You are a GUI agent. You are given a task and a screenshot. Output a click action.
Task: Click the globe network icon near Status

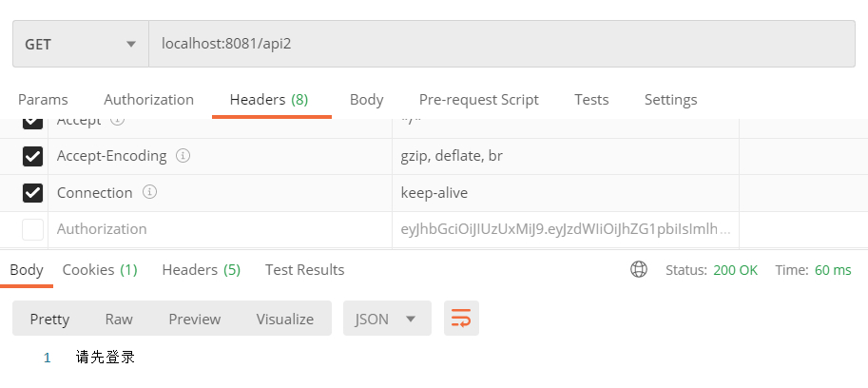click(639, 269)
